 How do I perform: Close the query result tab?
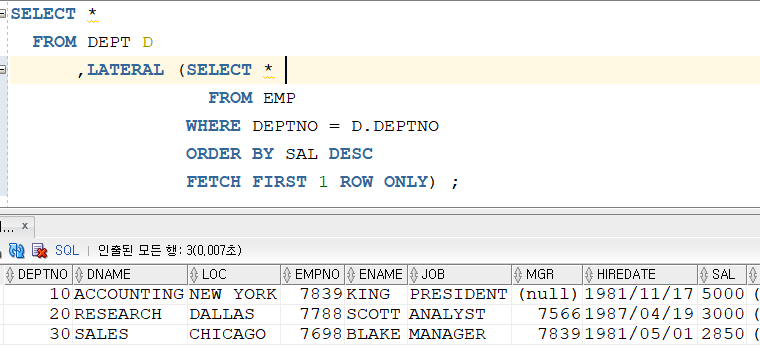[x=25, y=226]
